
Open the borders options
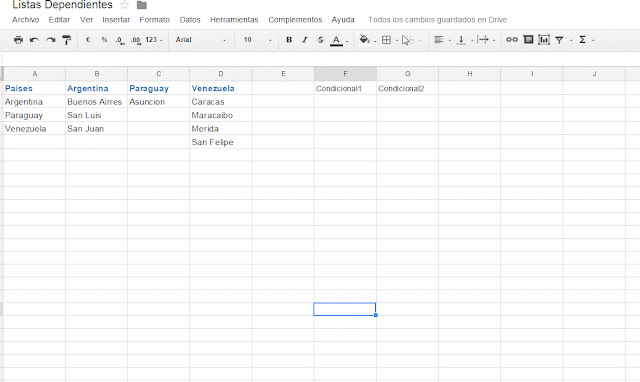(386, 40)
